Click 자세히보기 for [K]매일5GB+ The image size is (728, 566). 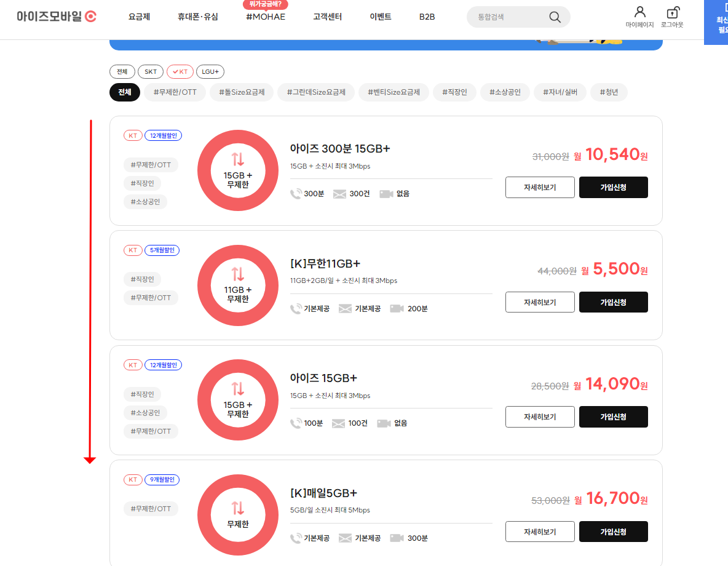click(x=540, y=532)
